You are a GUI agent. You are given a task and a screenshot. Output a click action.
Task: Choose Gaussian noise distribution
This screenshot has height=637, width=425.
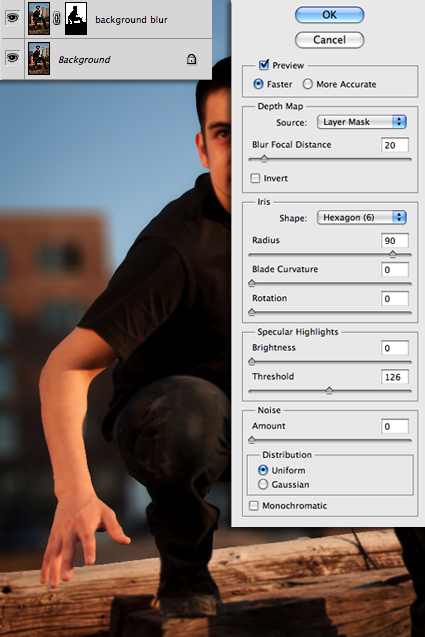click(263, 484)
